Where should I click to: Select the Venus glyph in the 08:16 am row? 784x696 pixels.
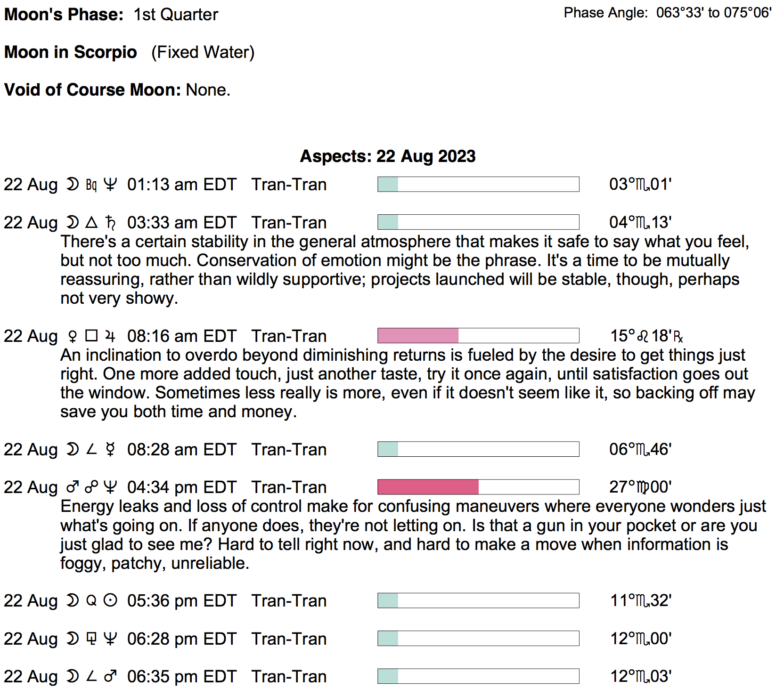pyautogui.click(x=72, y=336)
